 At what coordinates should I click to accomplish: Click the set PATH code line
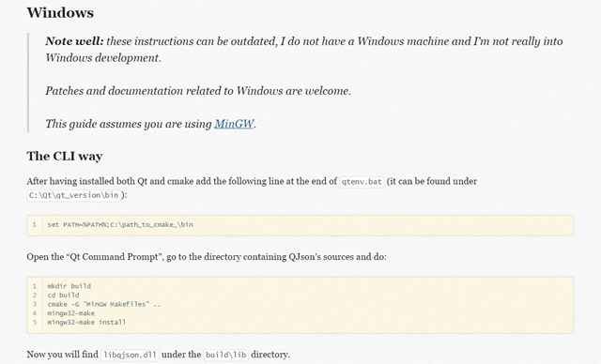(120, 224)
